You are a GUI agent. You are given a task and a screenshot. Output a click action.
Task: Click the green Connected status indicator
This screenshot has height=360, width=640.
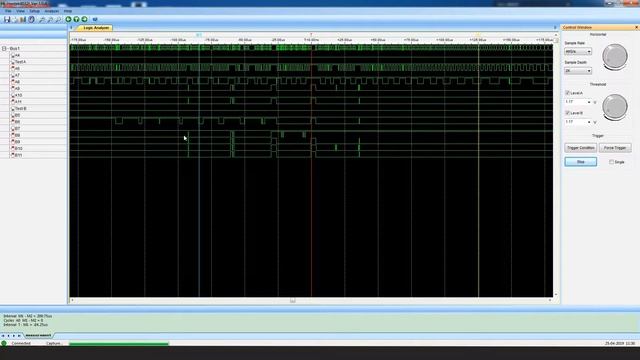point(4,343)
